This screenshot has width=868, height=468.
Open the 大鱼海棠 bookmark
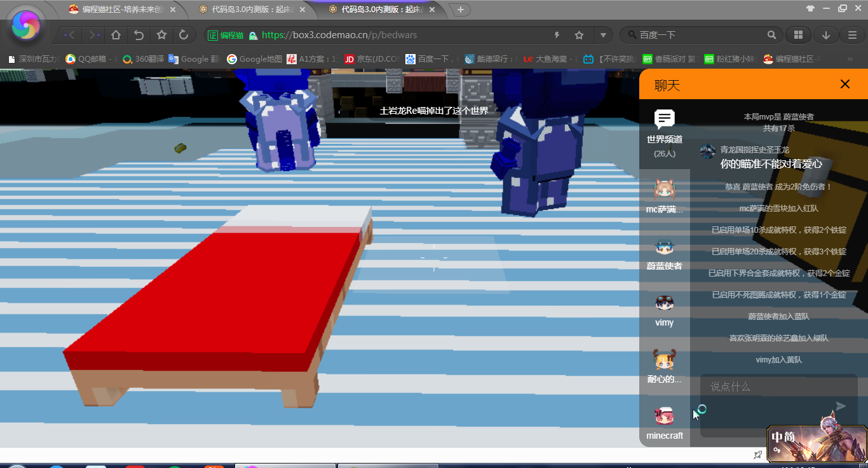[x=549, y=59]
